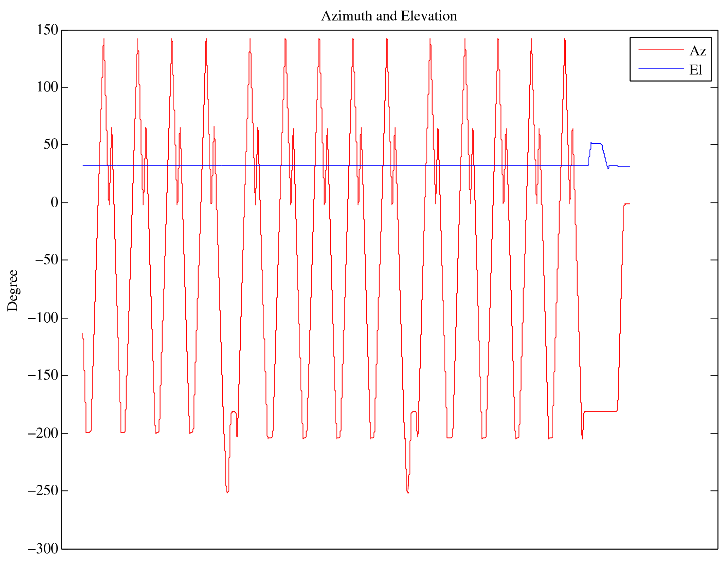This screenshot has height=562, width=728.
Task: Click blue El line sample in legend
Action: (661, 68)
